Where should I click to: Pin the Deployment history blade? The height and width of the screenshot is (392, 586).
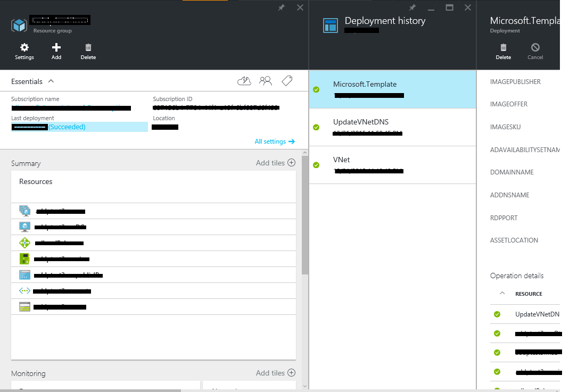point(412,7)
